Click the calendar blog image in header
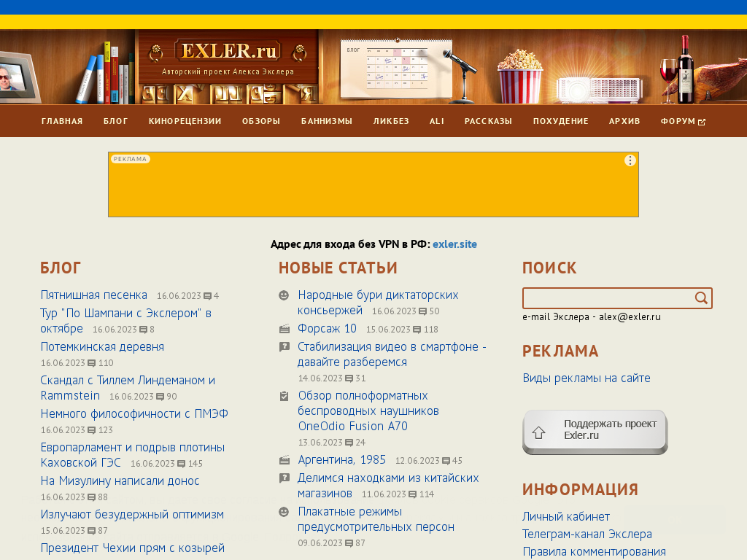Image resolution: width=747 pixels, height=560 pixels. coord(396,69)
